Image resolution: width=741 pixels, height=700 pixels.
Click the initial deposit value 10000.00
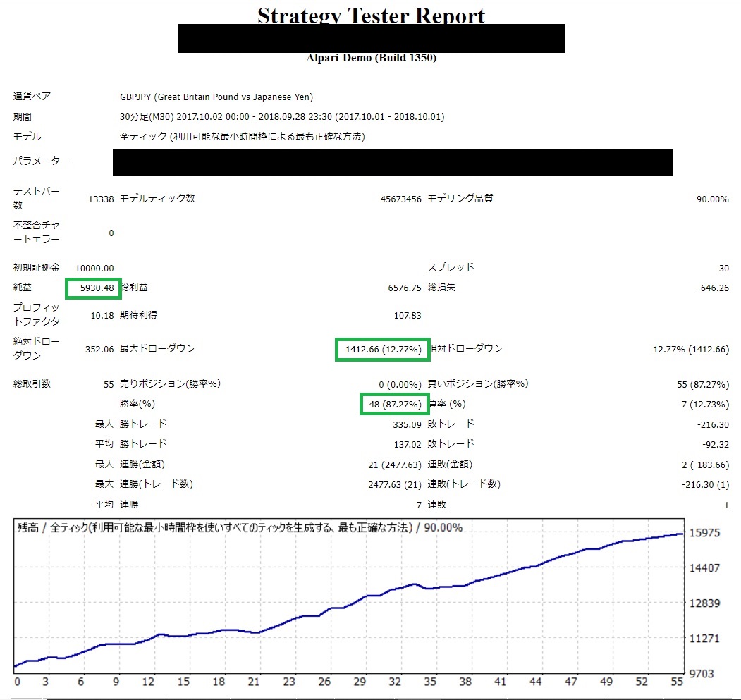coord(94,268)
